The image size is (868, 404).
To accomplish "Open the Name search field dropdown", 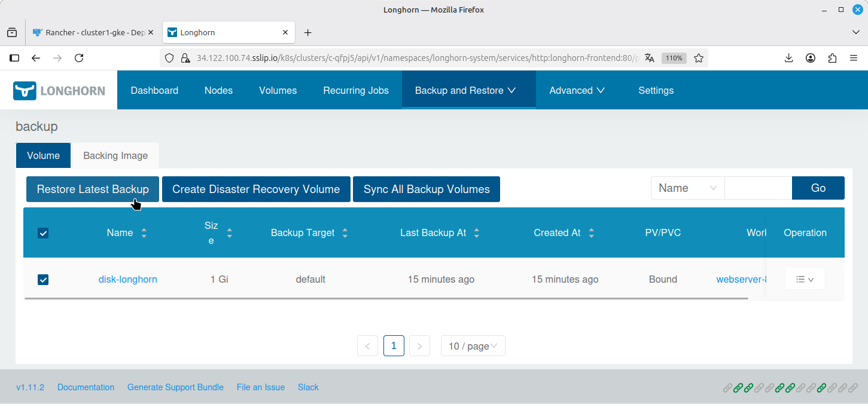I will pos(687,188).
